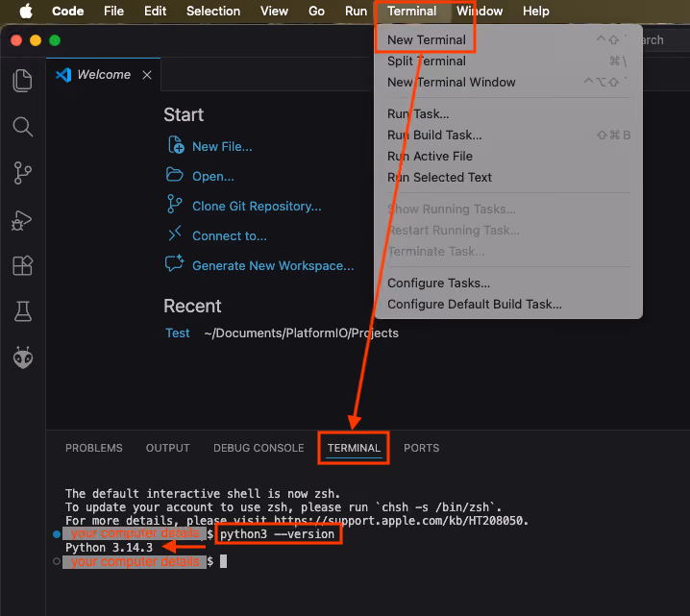The height and width of the screenshot is (616, 690).
Task: Click the New File icon
Action: click(x=176, y=145)
